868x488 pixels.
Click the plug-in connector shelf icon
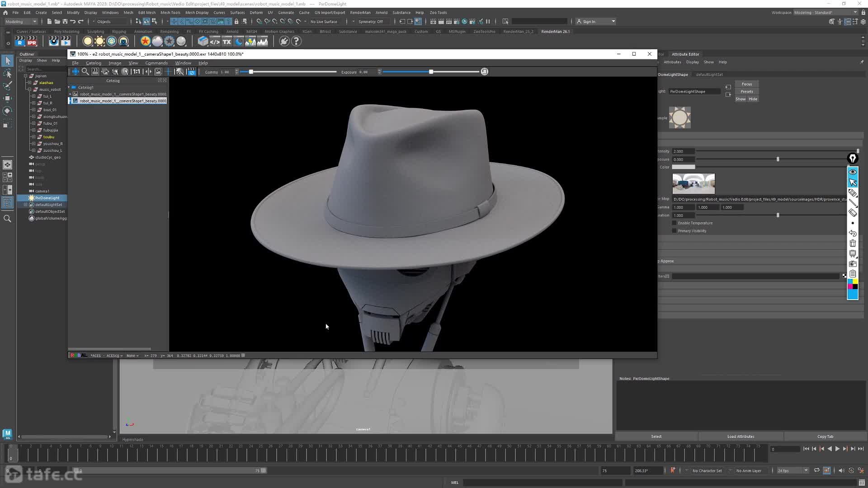coord(284,42)
